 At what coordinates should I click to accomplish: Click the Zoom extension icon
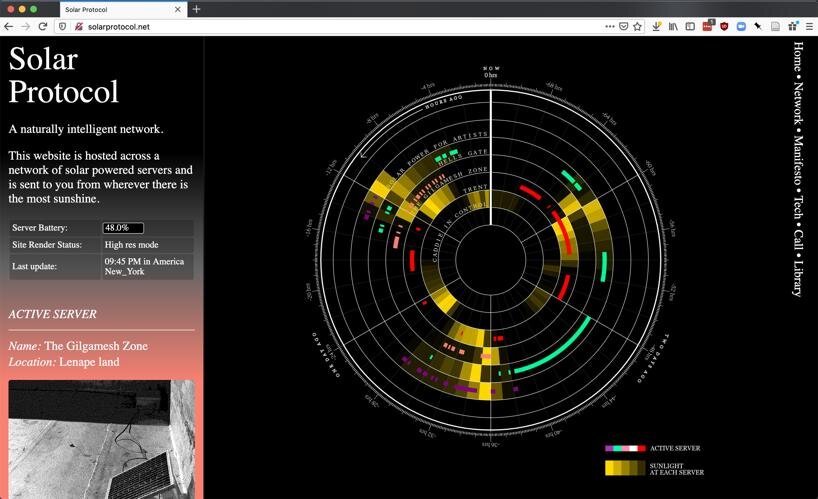pyautogui.click(x=741, y=27)
